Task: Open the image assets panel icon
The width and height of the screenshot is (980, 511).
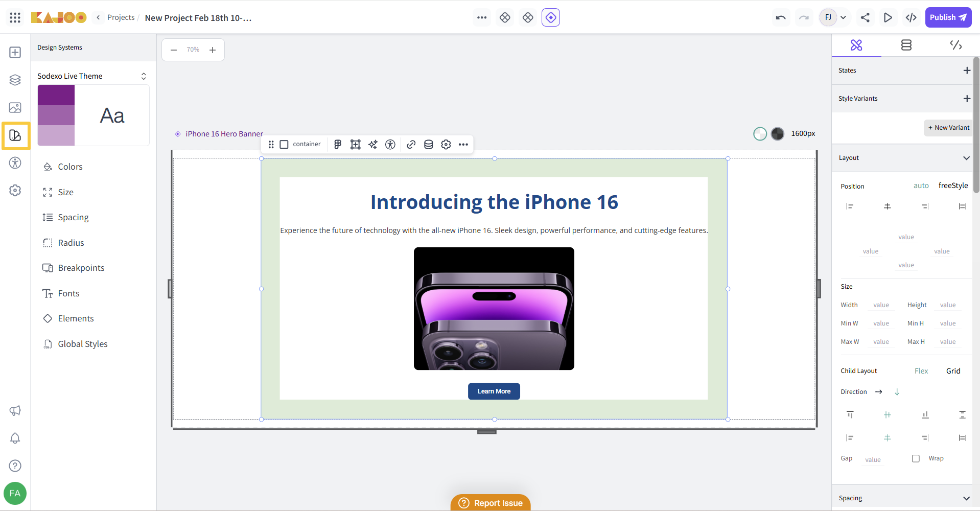Action: (15, 107)
